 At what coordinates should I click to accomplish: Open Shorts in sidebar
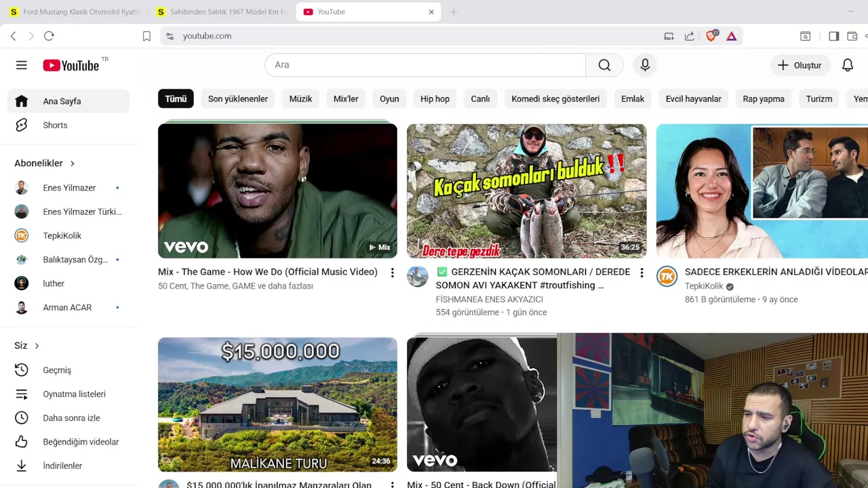click(68, 125)
